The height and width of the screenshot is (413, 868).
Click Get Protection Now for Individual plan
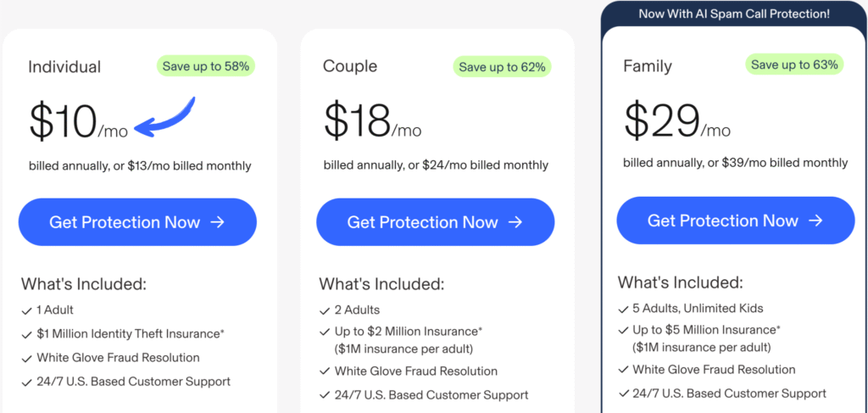tap(136, 222)
